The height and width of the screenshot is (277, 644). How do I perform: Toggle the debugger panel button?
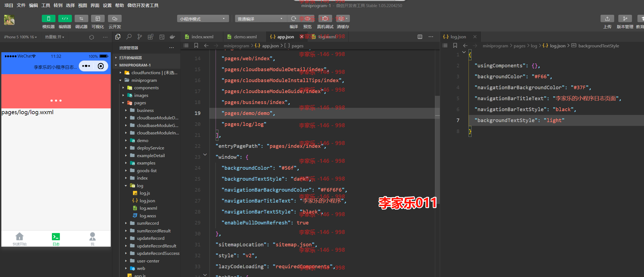(81, 19)
